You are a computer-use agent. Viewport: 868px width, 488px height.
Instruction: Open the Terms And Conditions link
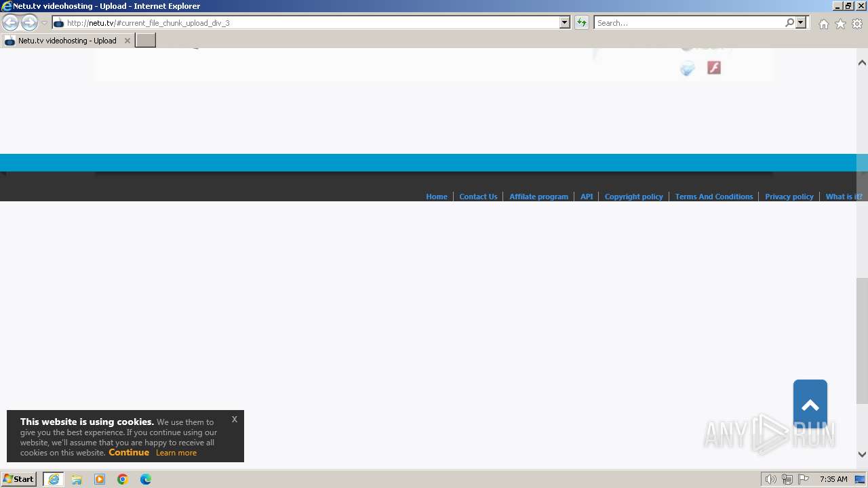coord(714,197)
